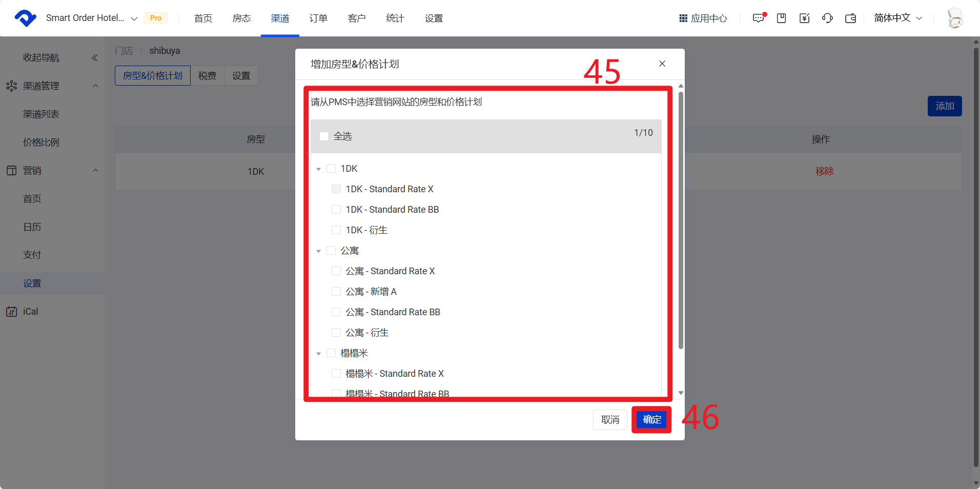Image resolution: width=980 pixels, height=489 pixels.
Task: Click the iCal calendar icon in sidebar
Action: pyautogui.click(x=11, y=312)
